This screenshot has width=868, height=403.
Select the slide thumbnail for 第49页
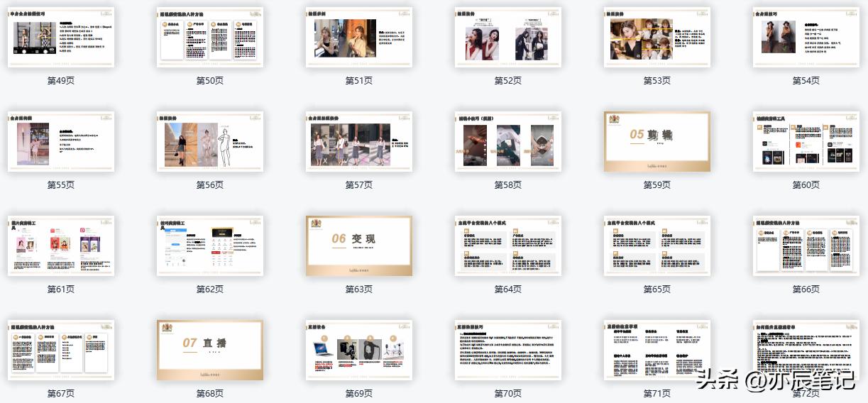(x=61, y=38)
